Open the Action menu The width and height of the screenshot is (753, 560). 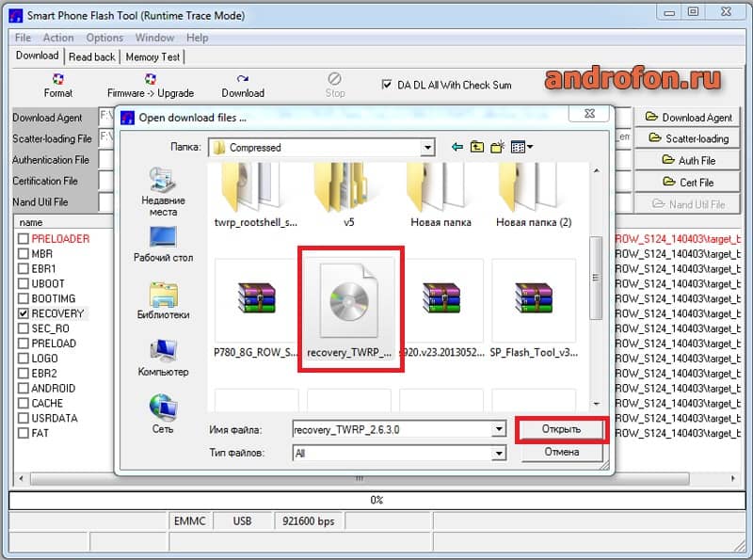coord(58,38)
